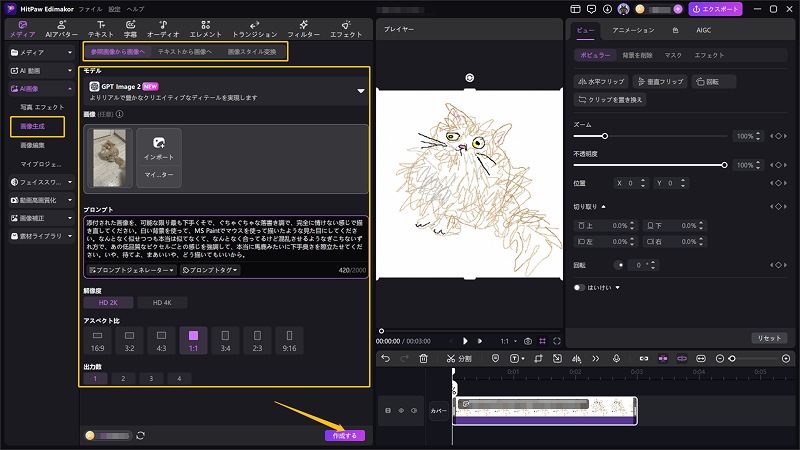Toggle the grid overlay icon under player
This screenshot has height=450, width=800.
tap(542, 341)
